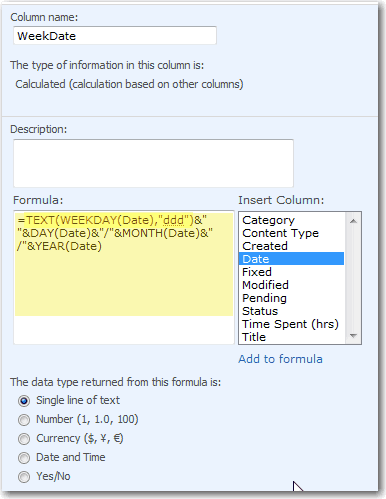The height and width of the screenshot is (499, 386).
Task: Select Category in Insert Column list
Action: 292,220
